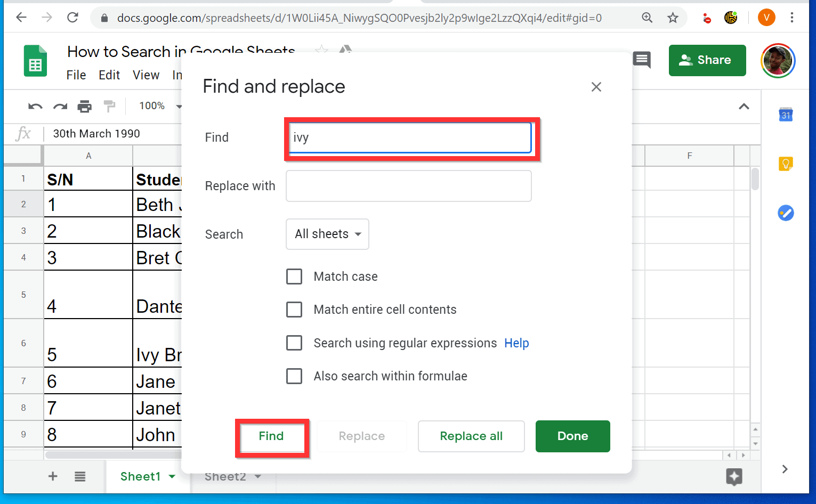Redo the last action
Viewport: 816px width, 504px height.
(x=60, y=106)
